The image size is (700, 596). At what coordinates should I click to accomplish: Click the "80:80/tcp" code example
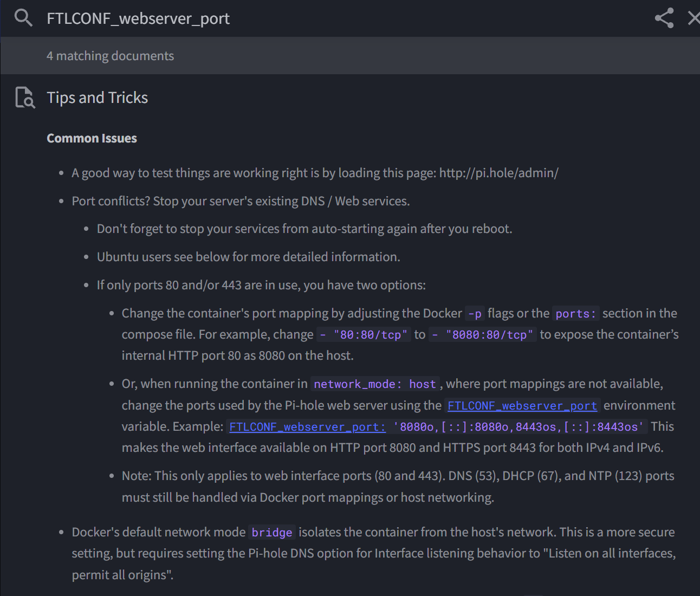364,335
